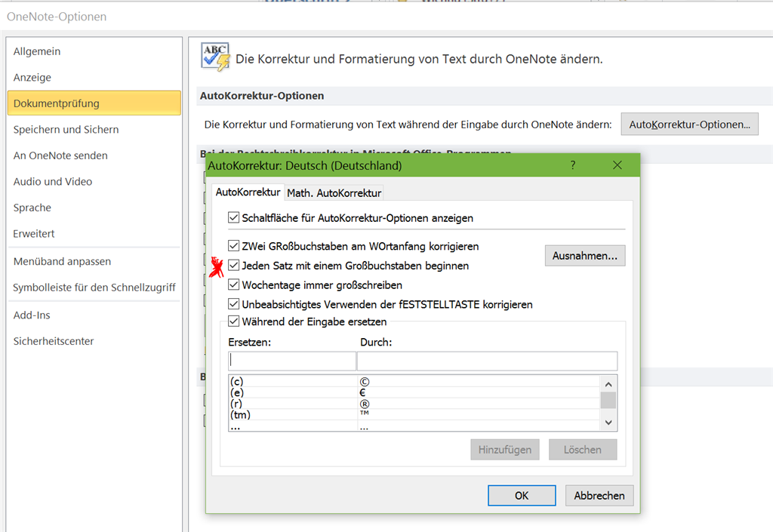Click the ABC proofing icon in header
Viewport: 773px width, 532px height.
216,57
